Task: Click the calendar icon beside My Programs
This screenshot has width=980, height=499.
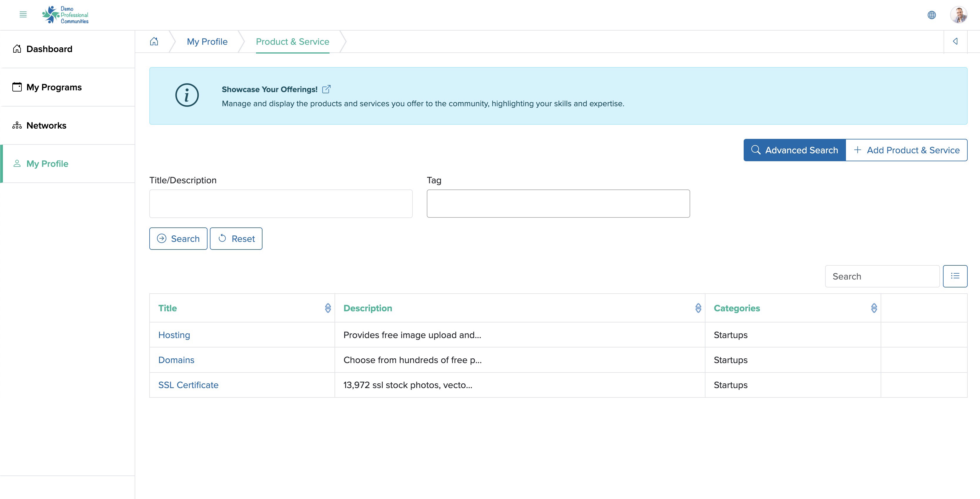Action: click(x=17, y=87)
